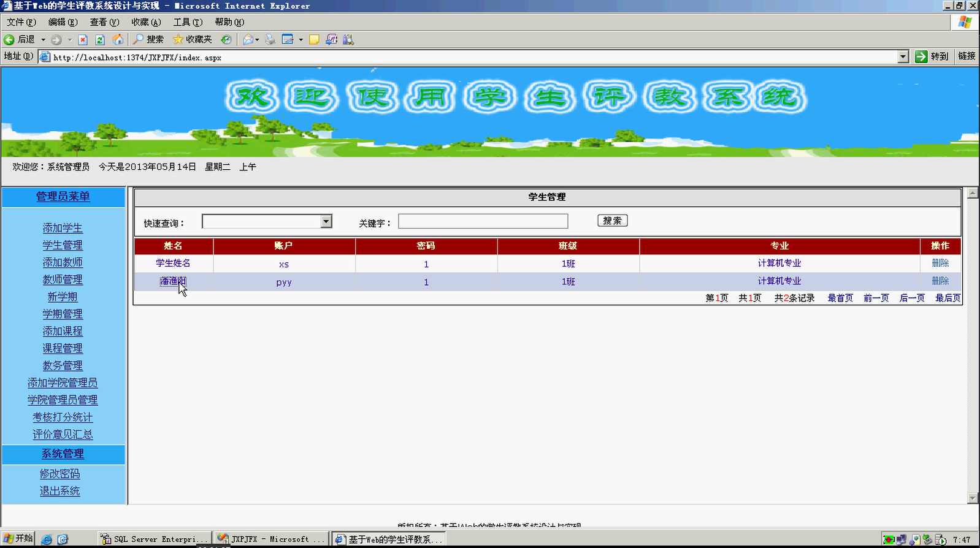The image size is (980, 548).
Task: Click the 学生姓名 name link in table
Action: pyautogui.click(x=173, y=263)
